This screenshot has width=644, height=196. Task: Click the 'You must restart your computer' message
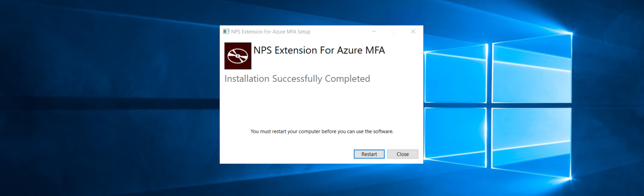tap(322, 132)
